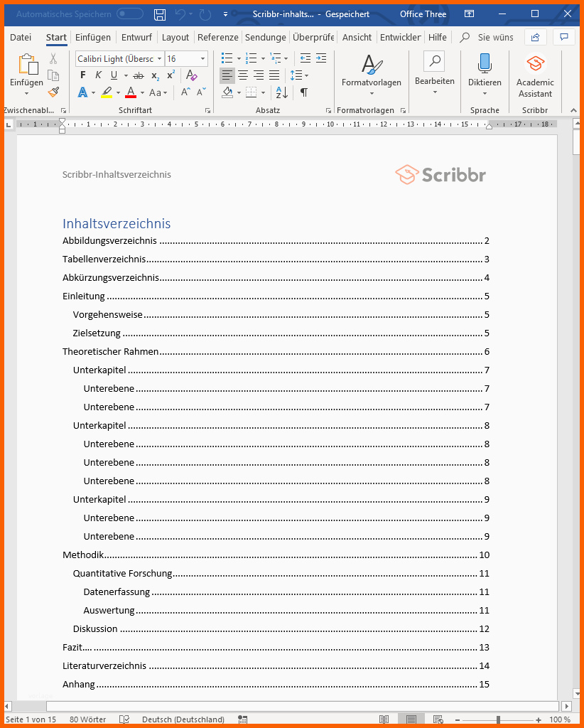Screen dimensions: 584x728
Task: Open the Absatz paragraph dialog launcher
Action: 328,110
